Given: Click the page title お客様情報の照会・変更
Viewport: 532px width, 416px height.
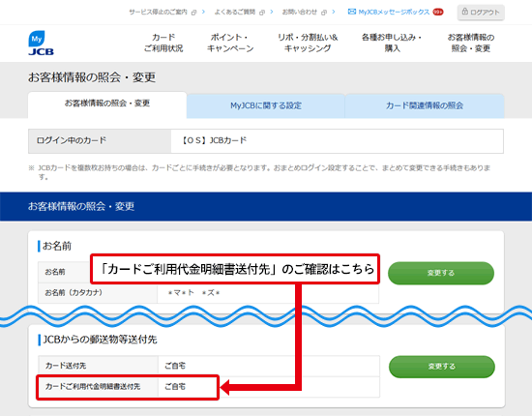Looking at the screenshot, I should click(92, 77).
